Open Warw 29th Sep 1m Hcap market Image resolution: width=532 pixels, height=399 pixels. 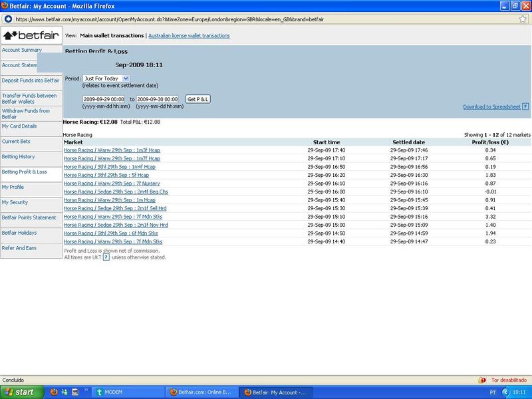(x=110, y=200)
